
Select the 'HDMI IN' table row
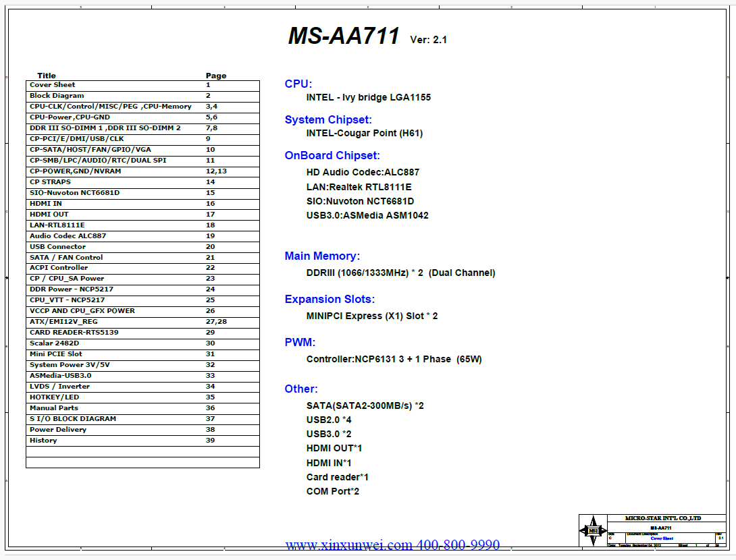(x=142, y=204)
